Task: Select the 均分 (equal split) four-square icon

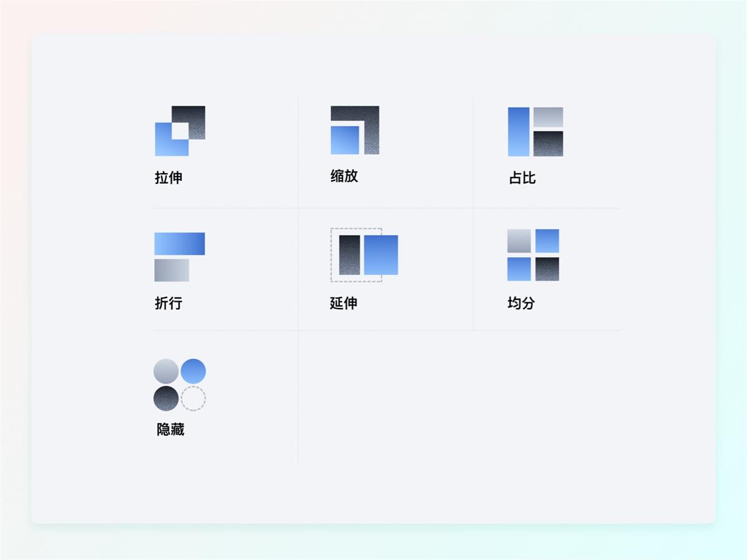Action: (x=533, y=255)
